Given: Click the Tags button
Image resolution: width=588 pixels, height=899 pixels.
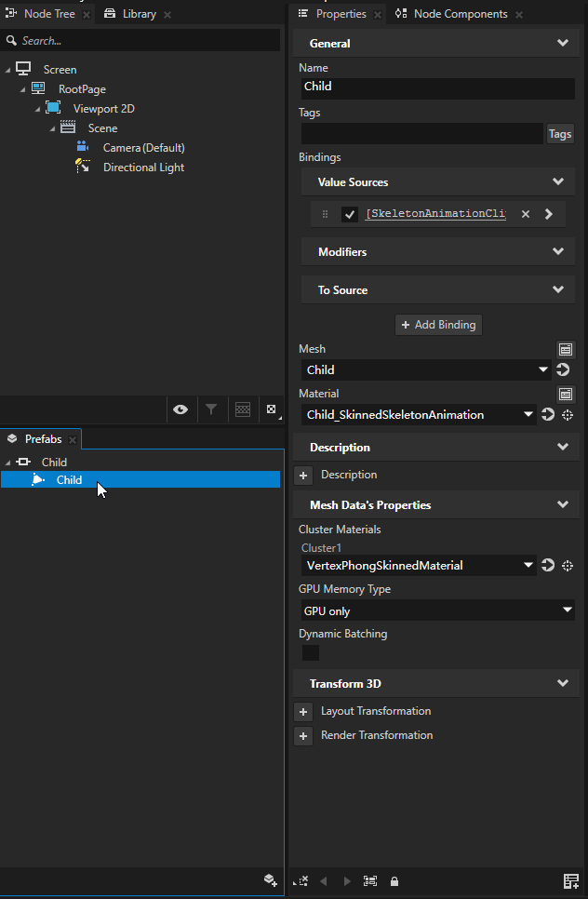Looking at the screenshot, I should (560, 134).
